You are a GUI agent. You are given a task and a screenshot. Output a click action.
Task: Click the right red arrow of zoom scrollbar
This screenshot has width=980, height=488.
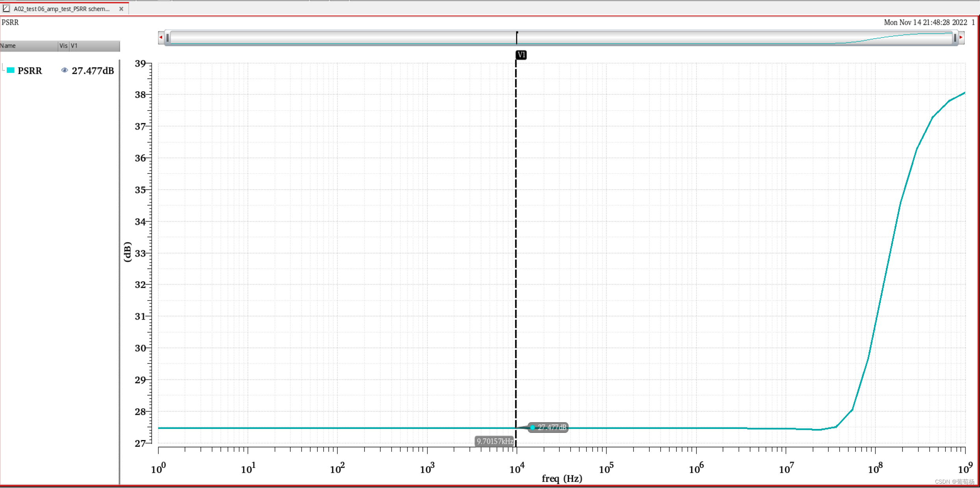pos(961,37)
